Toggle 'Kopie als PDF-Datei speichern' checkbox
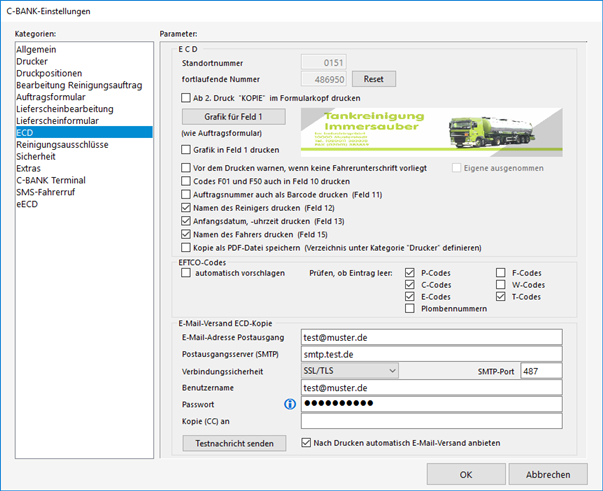603x491 pixels. [x=187, y=246]
